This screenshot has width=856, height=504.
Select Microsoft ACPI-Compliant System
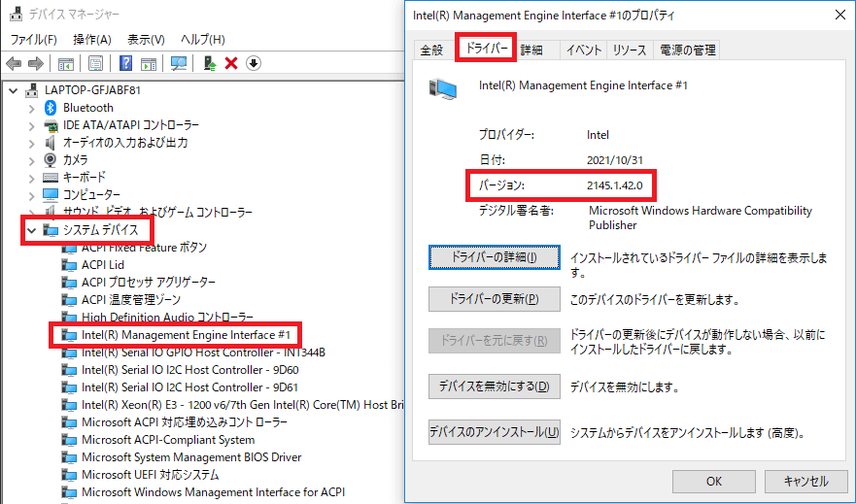coord(168,440)
